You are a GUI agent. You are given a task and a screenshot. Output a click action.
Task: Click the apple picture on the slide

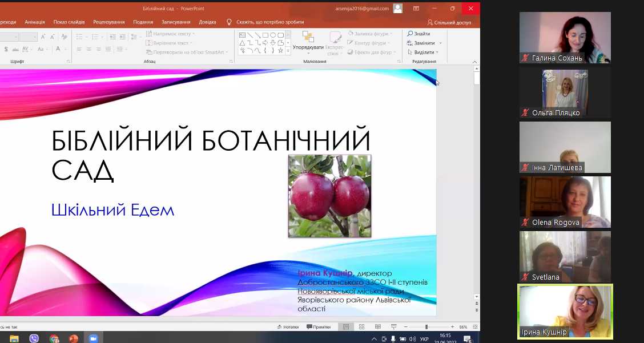coord(329,196)
